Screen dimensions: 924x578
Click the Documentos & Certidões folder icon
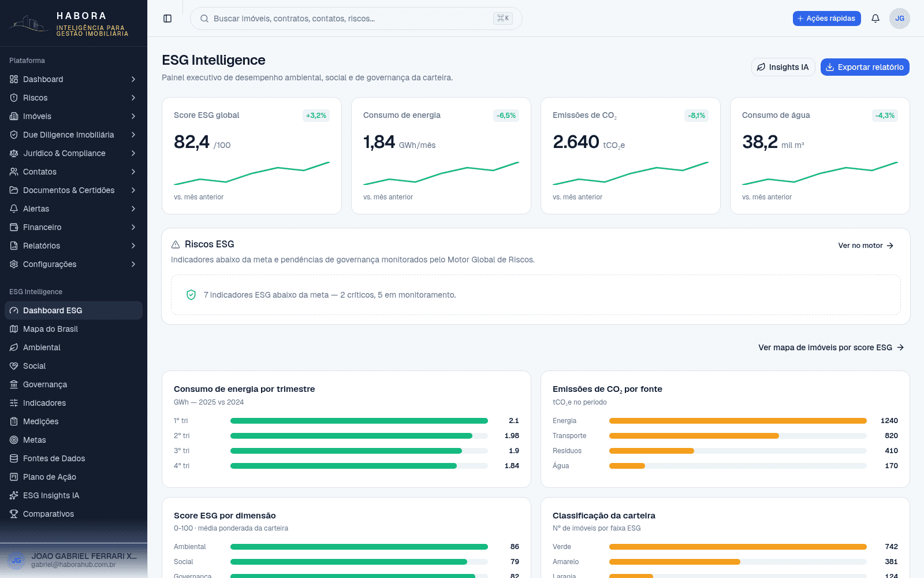pyautogui.click(x=14, y=190)
